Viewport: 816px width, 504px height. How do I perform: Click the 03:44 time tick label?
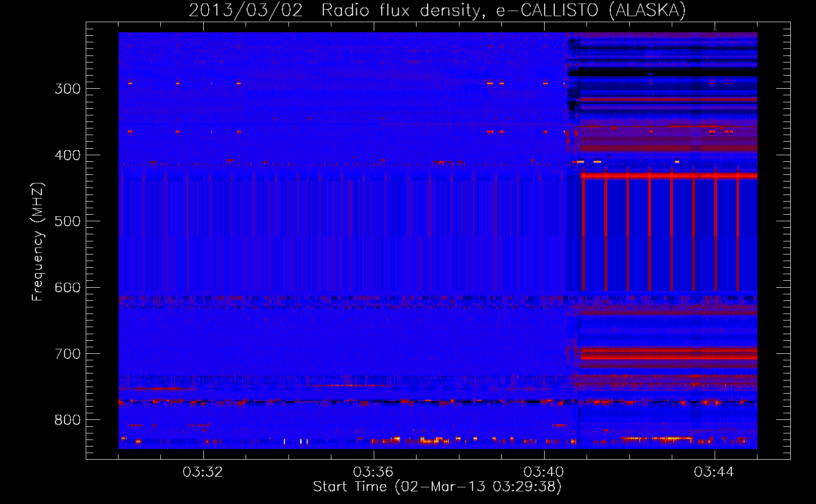click(714, 472)
